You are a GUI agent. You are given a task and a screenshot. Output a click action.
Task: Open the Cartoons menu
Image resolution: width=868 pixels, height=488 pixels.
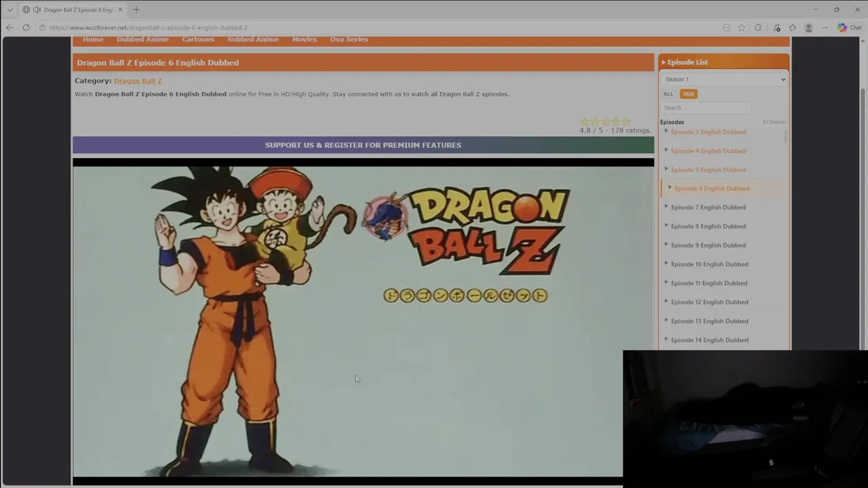click(x=198, y=39)
